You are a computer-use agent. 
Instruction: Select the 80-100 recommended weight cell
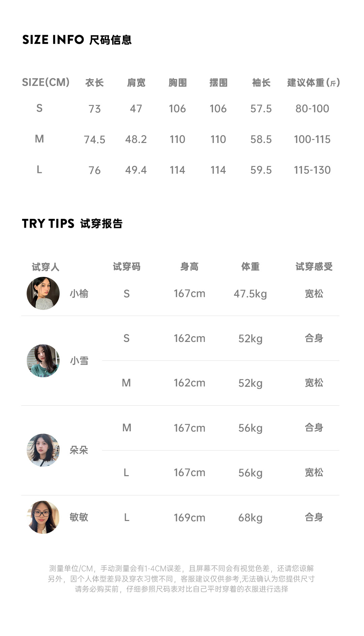(312, 109)
